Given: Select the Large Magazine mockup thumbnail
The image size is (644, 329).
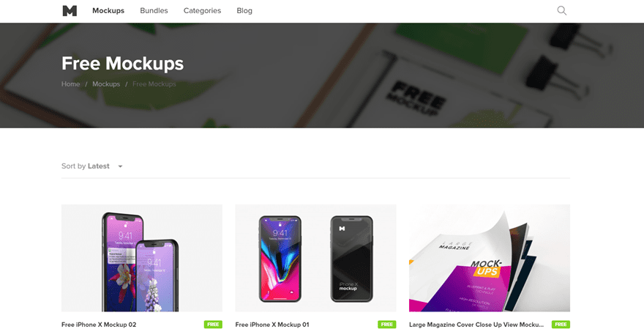Looking at the screenshot, I should click(490, 258).
